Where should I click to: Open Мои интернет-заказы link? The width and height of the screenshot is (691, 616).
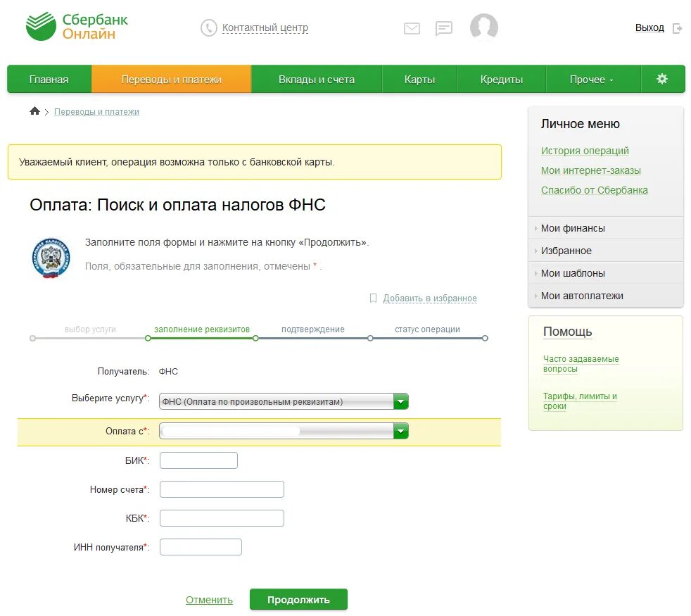tap(591, 170)
